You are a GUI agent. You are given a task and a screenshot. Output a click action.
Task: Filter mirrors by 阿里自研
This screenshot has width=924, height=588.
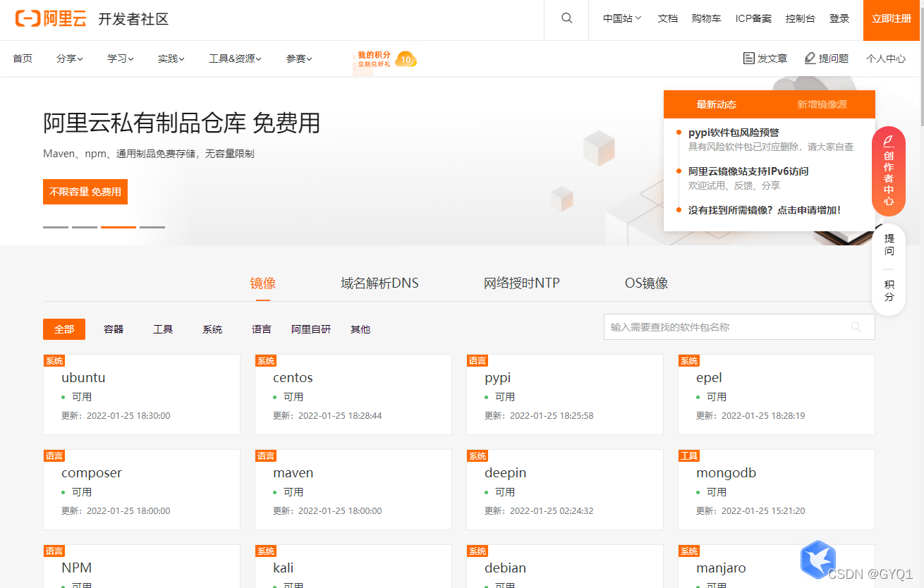click(x=311, y=329)
